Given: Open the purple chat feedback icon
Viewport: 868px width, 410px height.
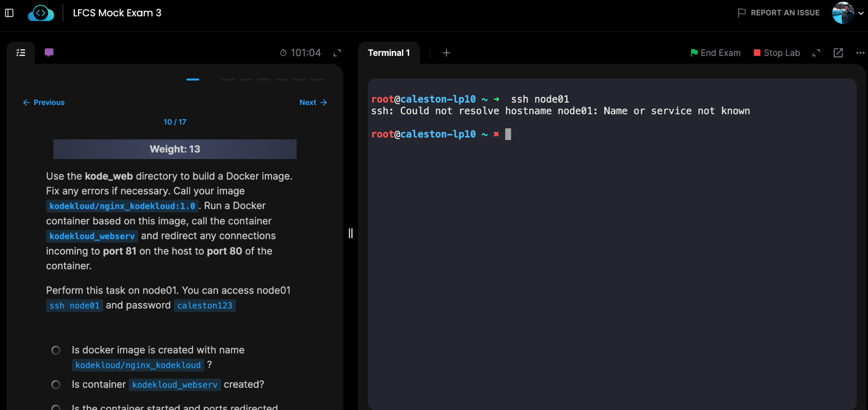Looking at the screenshot, I should tap(49, 52).
